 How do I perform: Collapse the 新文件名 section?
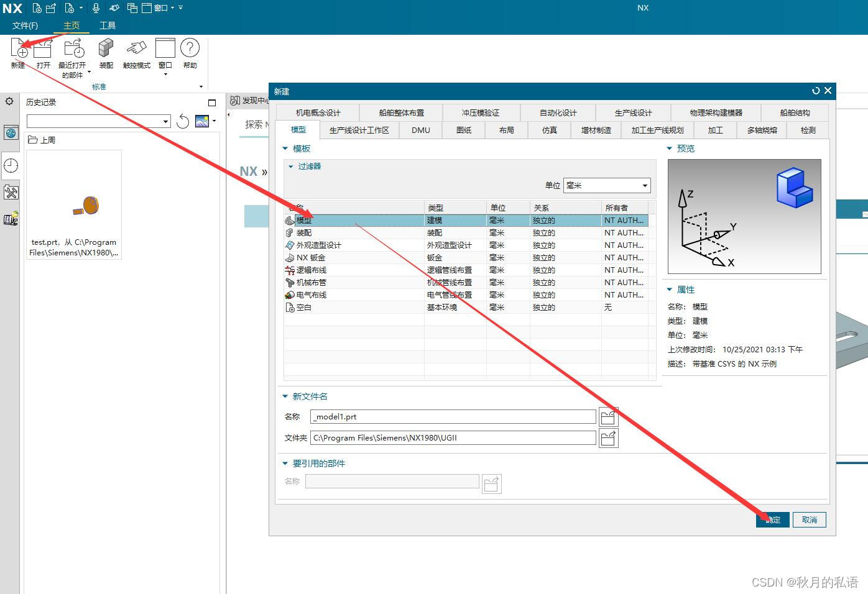285,396
